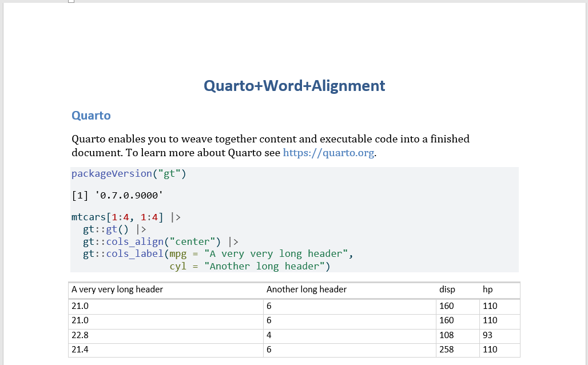Image resolution: width=588 pixels, height=365 pixels.
Task: Click the table cell containing 21.4
Action: pos(166,350)
